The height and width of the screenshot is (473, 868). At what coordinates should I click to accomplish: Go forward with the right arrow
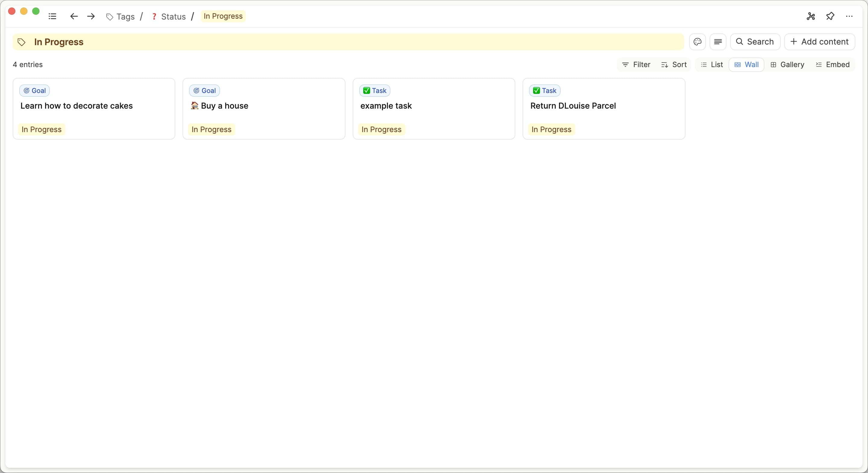click(91, 16)
